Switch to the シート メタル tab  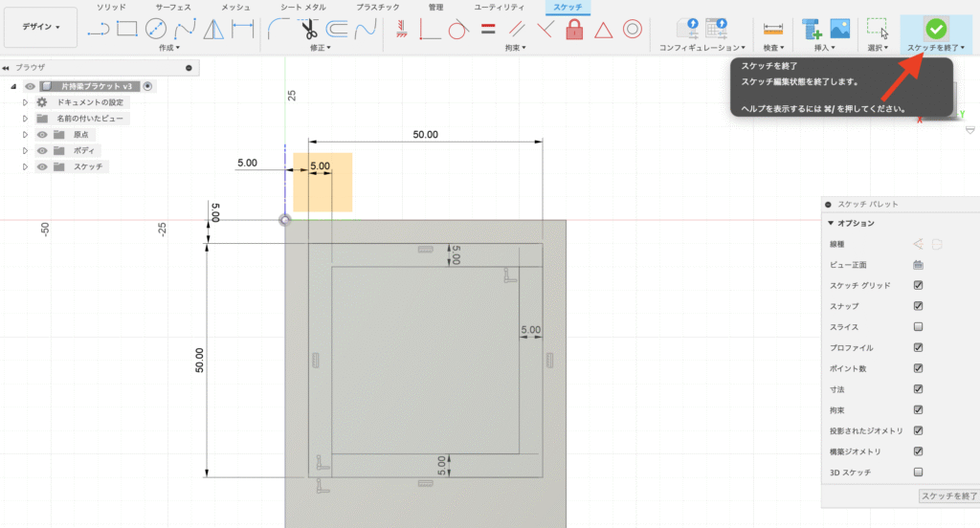[302, 7]
